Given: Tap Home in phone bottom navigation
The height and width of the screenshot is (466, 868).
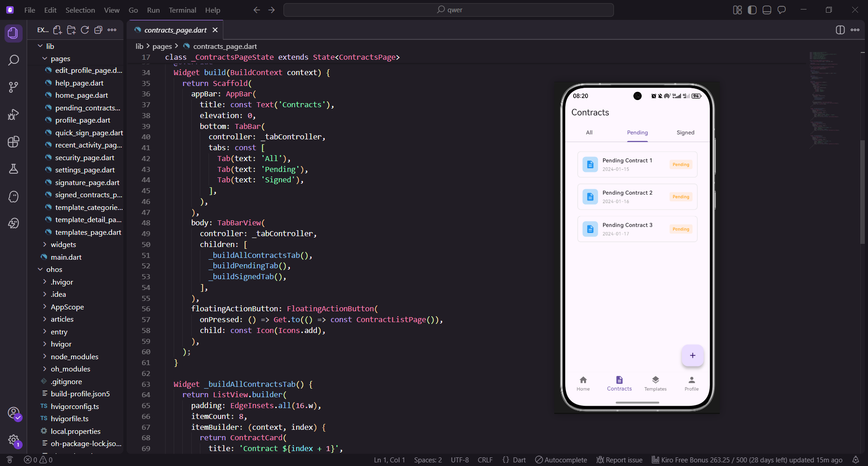Looking at the screenshot, I should [583, 384].
